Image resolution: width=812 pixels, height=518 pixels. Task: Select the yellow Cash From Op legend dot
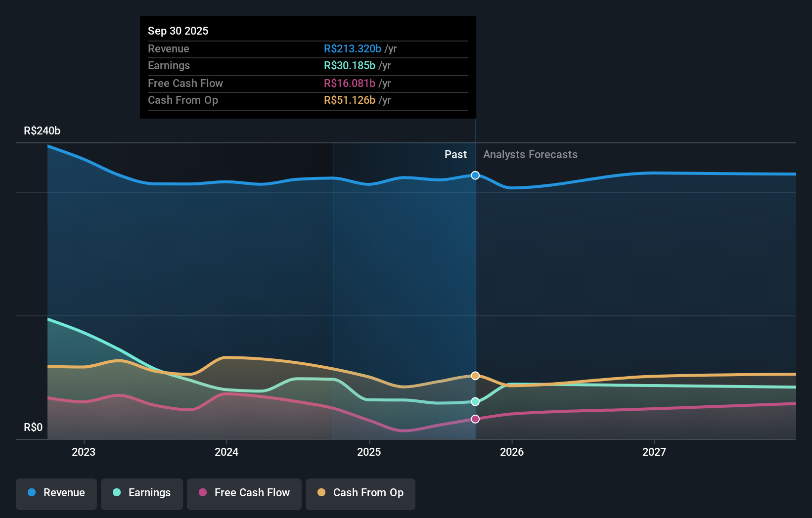click(x=320, y=493)
